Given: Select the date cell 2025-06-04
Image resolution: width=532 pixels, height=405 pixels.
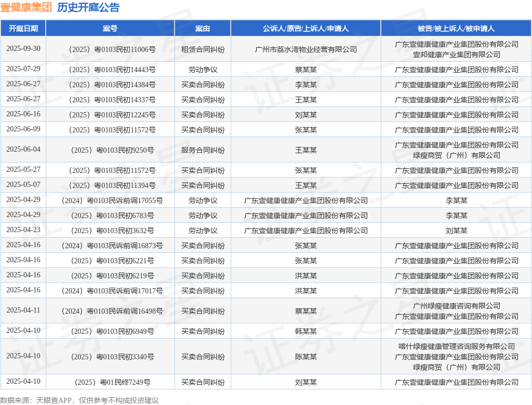Looking at the screenshot, I should point(23,149).
